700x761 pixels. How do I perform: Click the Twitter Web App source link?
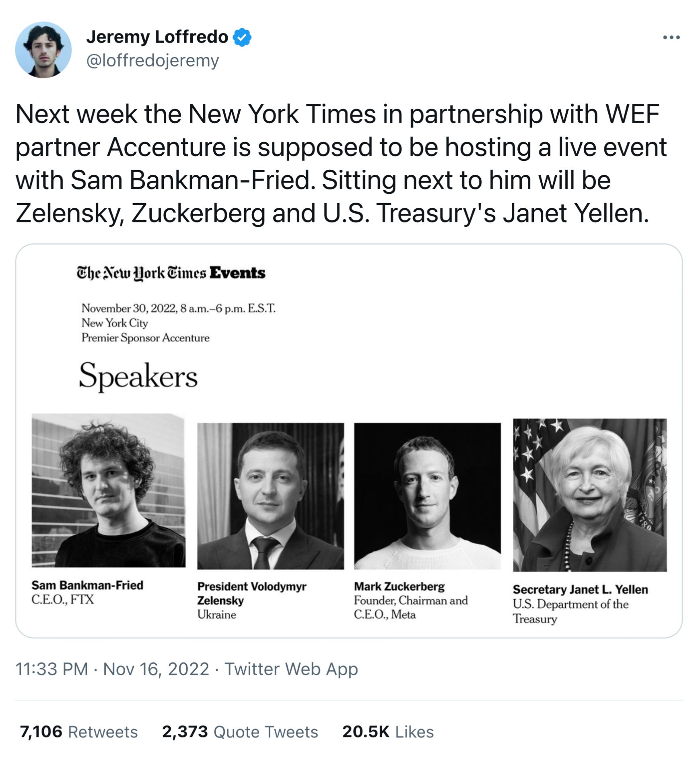[x=291, y=669]
